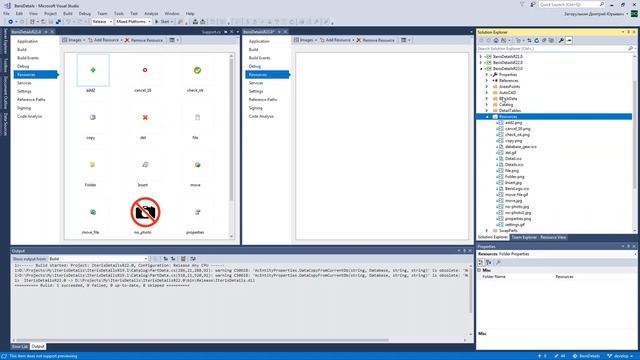Click the Property Pages wrench icon in Properties panel
Image resolution: width=640 pixels, height=360 pixels.
tap(498, 262)
